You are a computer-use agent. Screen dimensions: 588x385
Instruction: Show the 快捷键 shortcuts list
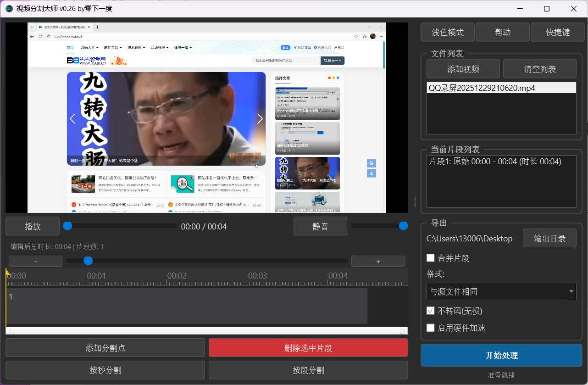tap(557, 32)
